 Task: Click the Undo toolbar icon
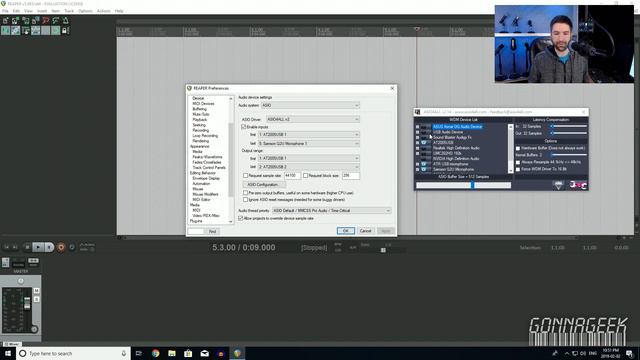click(46, 20)
